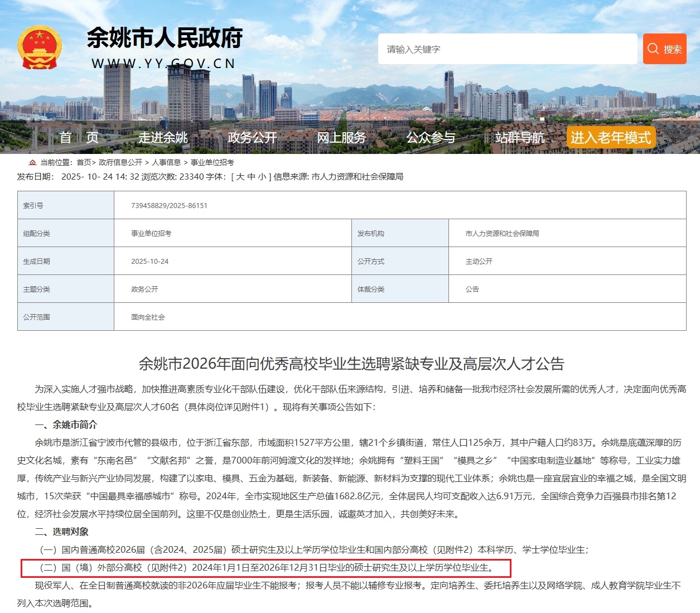Viewport: 700px width, 613px height.
Task: Click the national emblem logo
Action: coord(40,47)
